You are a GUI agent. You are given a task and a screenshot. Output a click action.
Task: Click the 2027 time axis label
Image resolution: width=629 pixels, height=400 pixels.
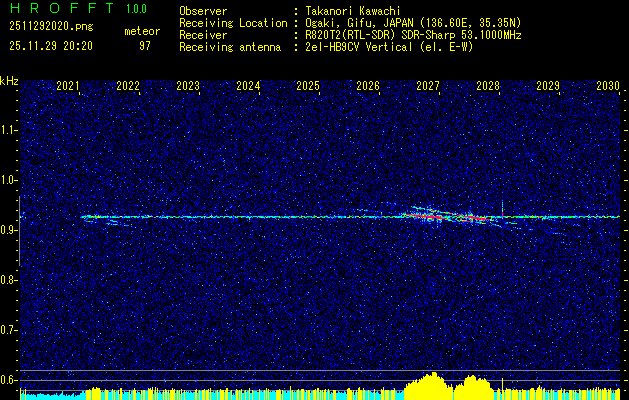[x=428, y=86]
